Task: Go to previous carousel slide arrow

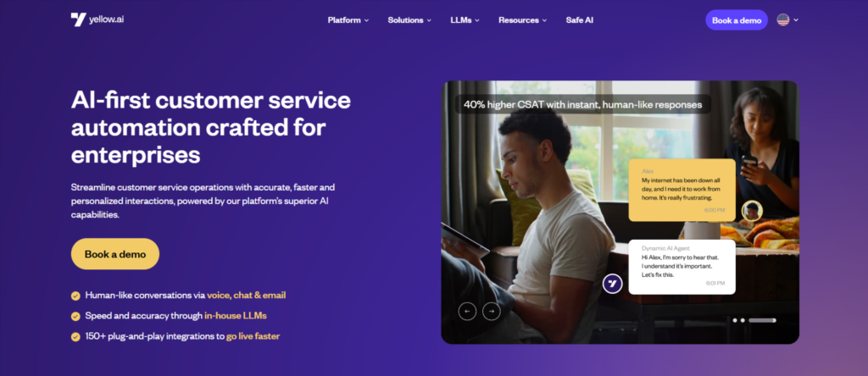Action: click(x=467, y=312)
